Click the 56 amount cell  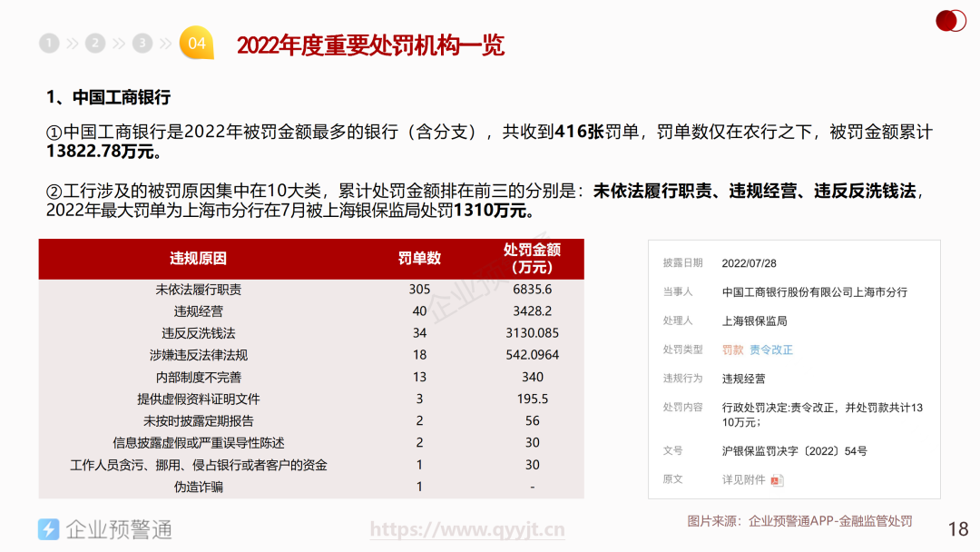coord(532,420)
